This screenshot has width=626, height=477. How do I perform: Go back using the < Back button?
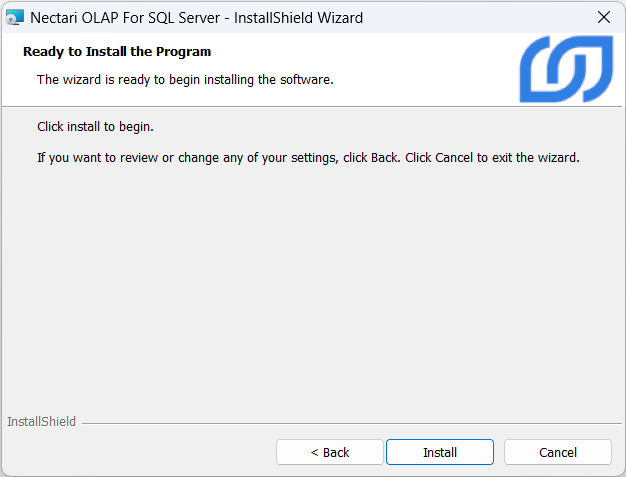point(329,452)
